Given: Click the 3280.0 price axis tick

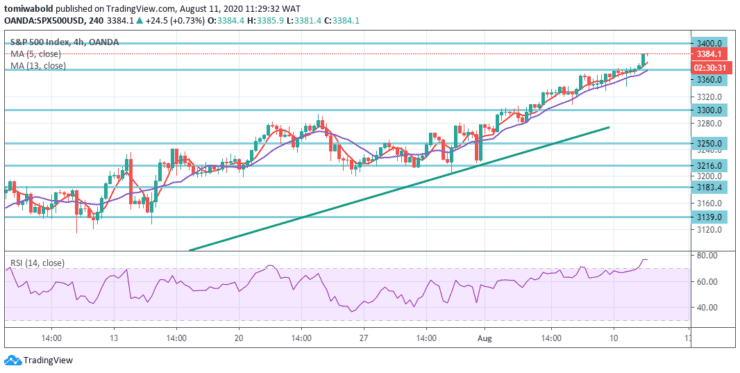Looking at the screenshot, I should pyautogui.click(x=709, y=124).
